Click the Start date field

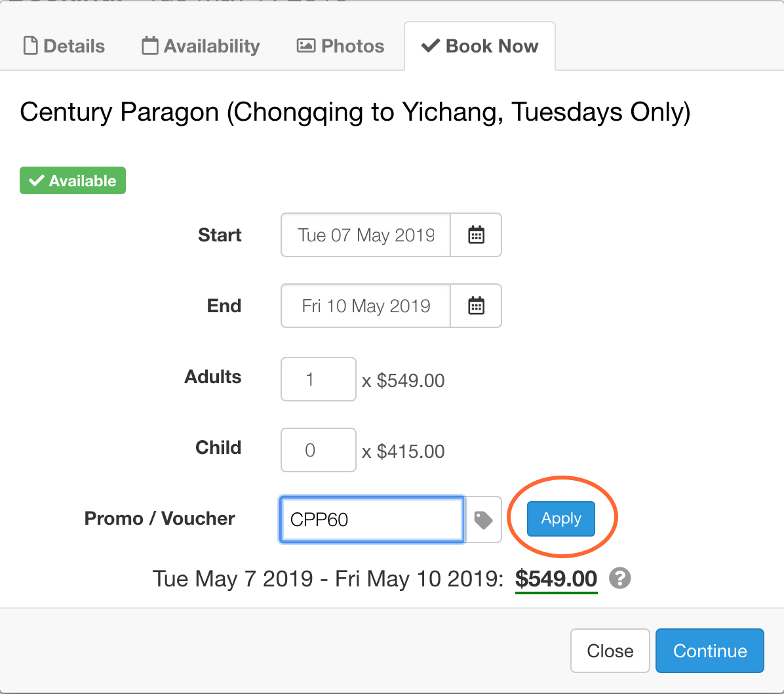point(366,235)
